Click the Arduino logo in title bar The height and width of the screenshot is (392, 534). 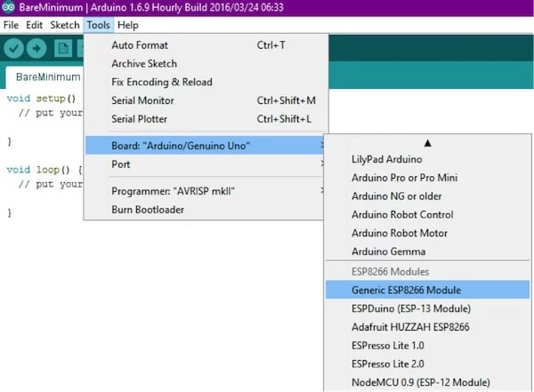8,7
